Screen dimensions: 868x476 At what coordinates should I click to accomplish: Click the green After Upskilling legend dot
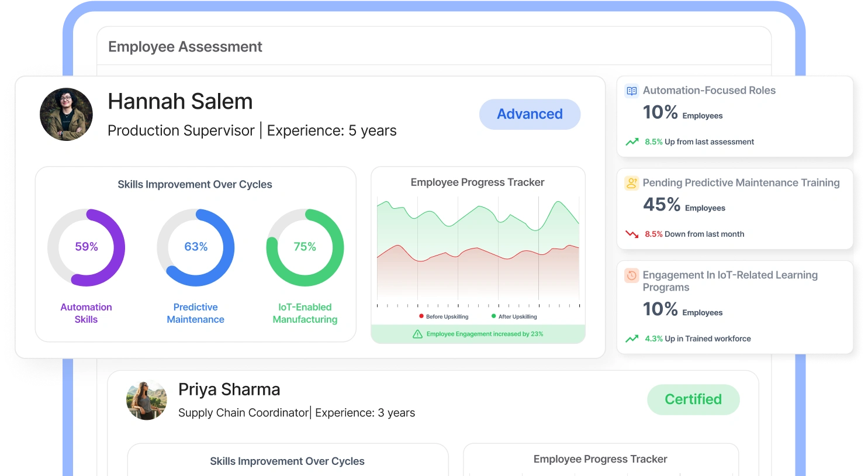pyautogui.click(x=494, y=316)
